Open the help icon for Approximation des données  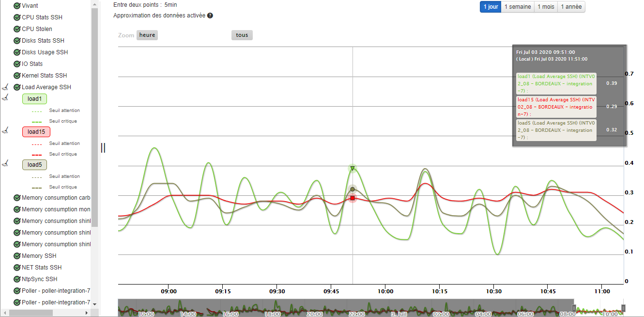pos(210,16)
